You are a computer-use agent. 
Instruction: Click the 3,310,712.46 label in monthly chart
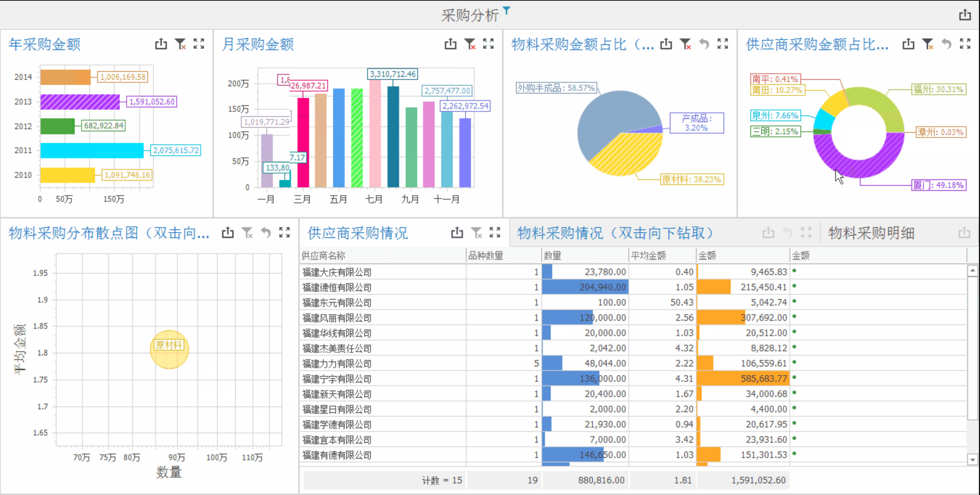(393, 74)
